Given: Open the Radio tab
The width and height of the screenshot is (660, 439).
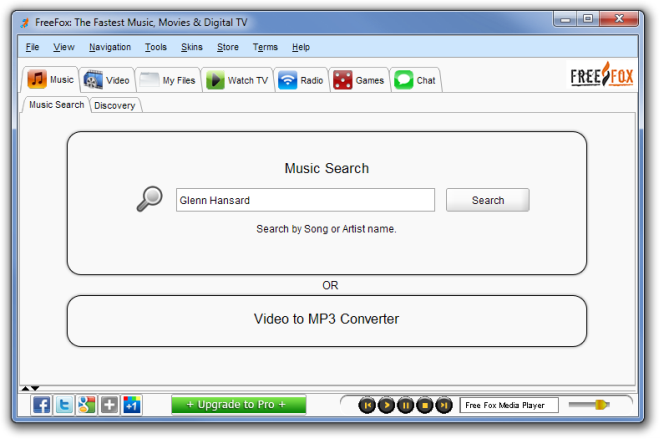Looking at the screenshot, I should click(x=301, y=80).
